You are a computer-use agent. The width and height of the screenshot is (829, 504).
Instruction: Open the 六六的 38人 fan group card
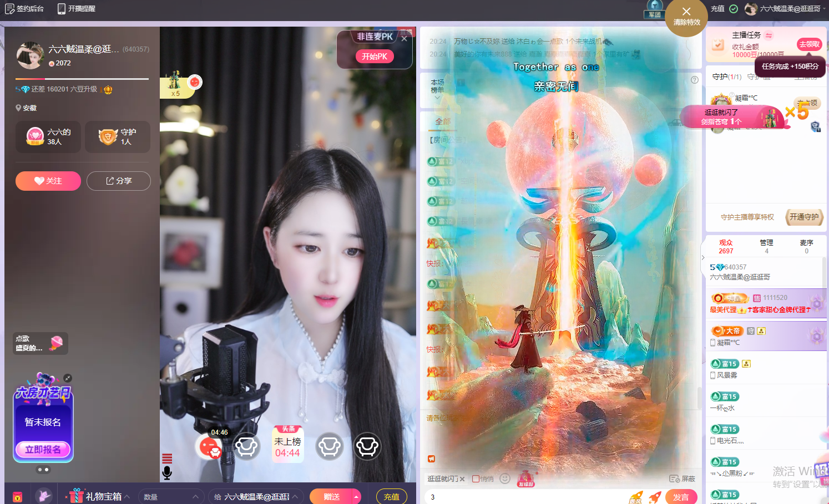point(48,137)
